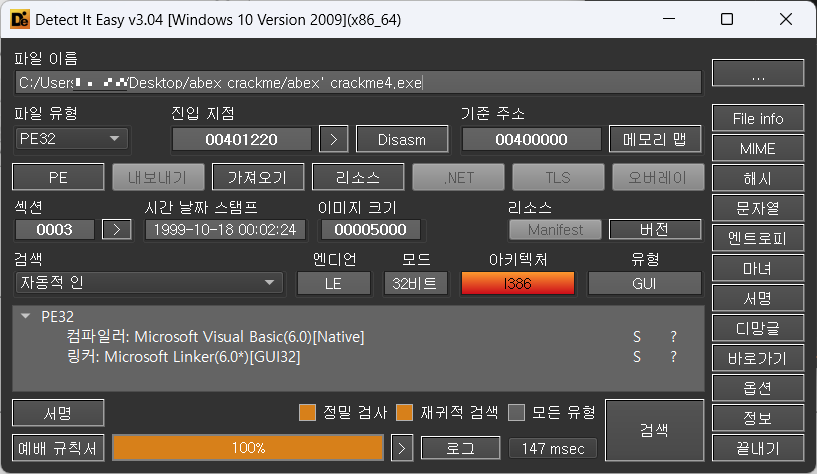Open the 엔트로피 (entropy) sidebar button
Image resolution: width=817 pixels, height=474 pixels.
[758, 239]
